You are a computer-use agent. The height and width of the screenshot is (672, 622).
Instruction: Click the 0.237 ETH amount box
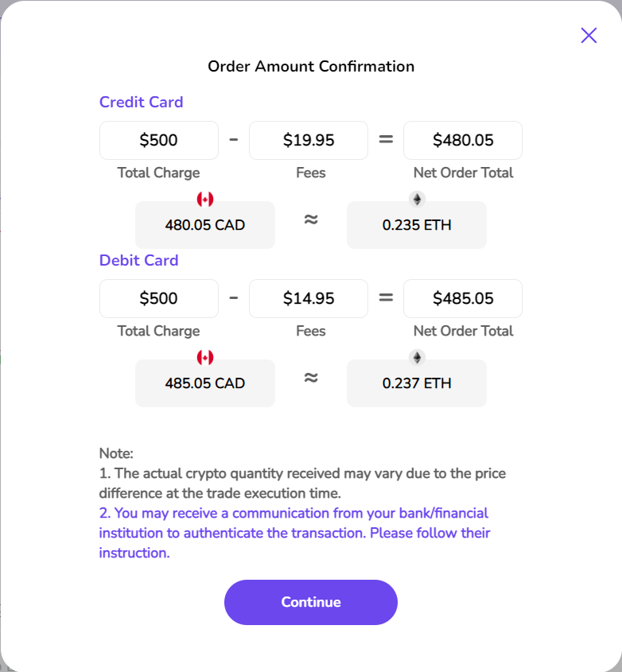click(x=417, y=383)
